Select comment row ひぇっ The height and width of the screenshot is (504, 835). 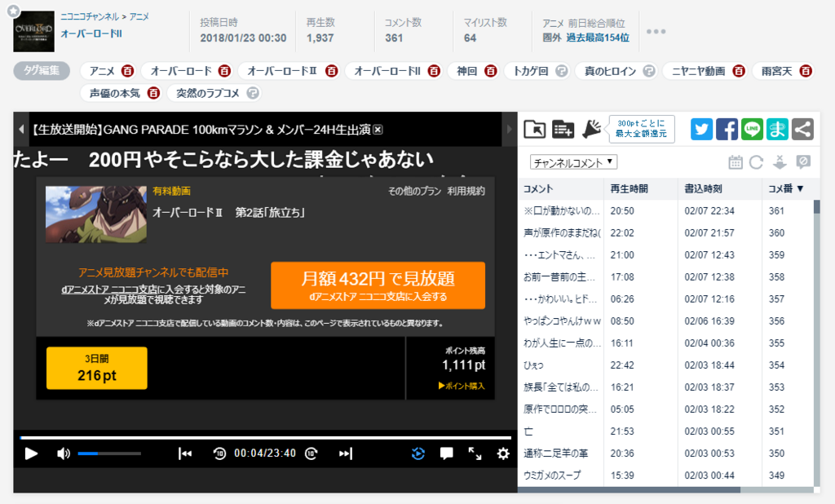(x=665, y=365)
